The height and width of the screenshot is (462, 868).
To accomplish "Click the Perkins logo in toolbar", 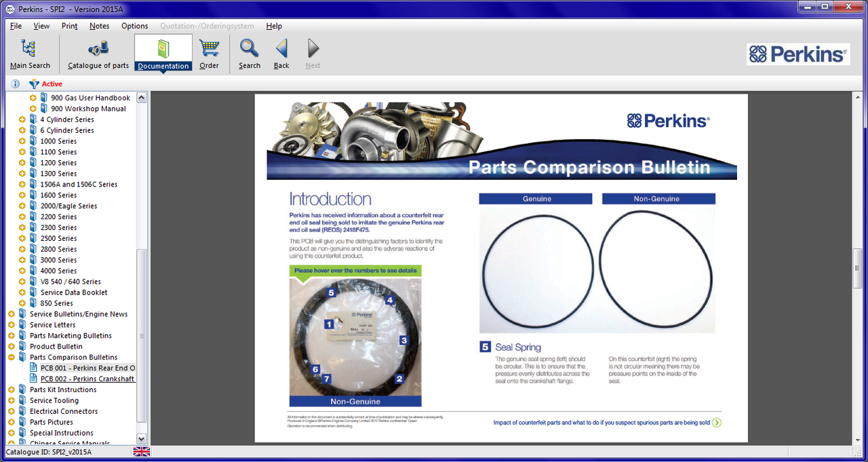I will [798, 54].
